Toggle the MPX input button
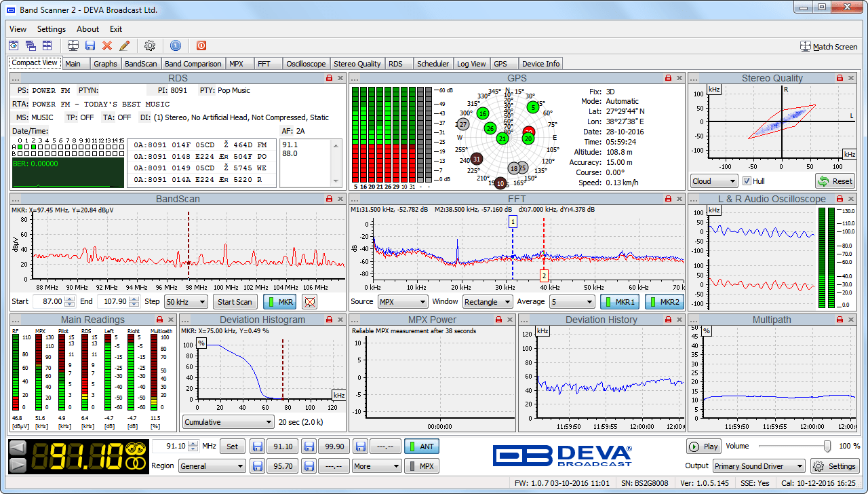 point(421,466)
